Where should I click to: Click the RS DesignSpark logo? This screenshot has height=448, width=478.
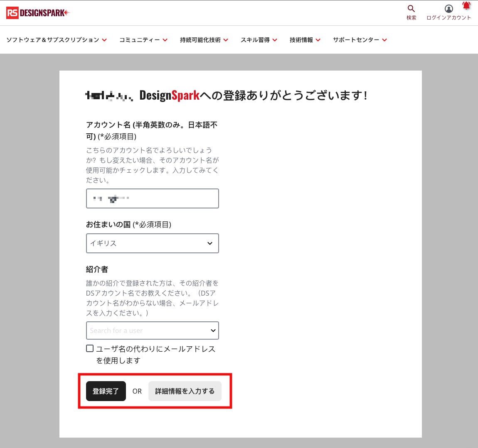pos(38,13)
